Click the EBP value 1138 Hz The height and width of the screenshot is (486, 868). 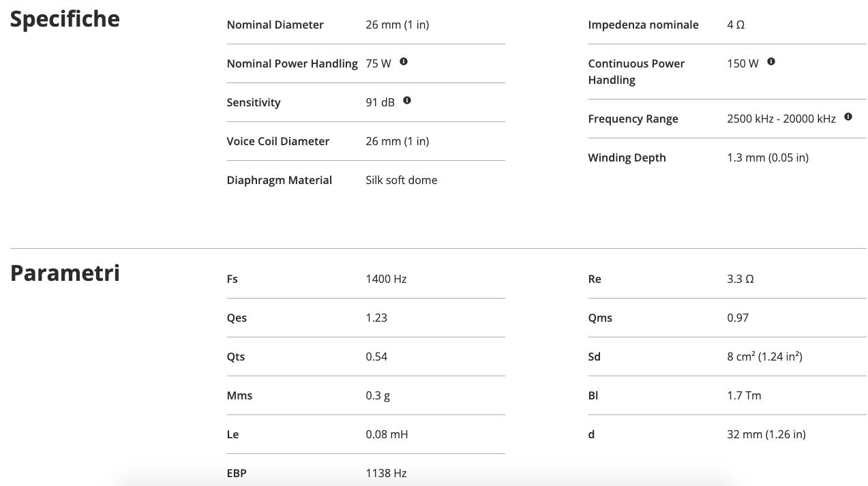(386, 474)
